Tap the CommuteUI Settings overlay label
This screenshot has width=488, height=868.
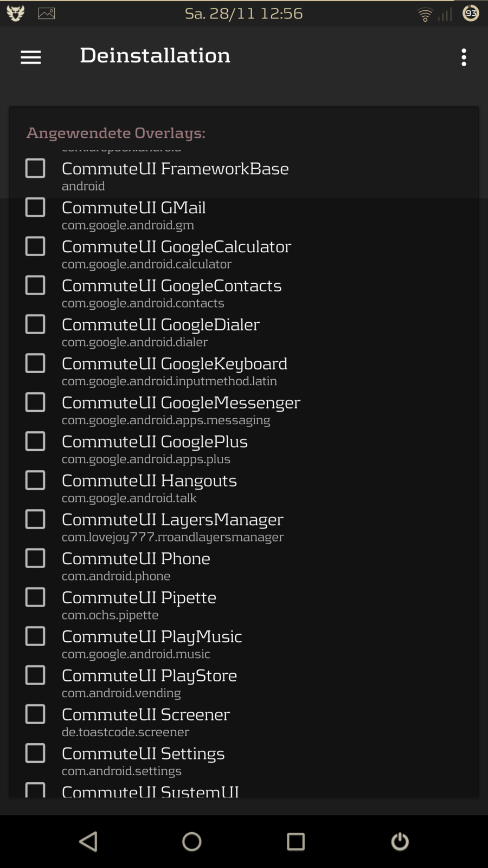pos(143,754)
